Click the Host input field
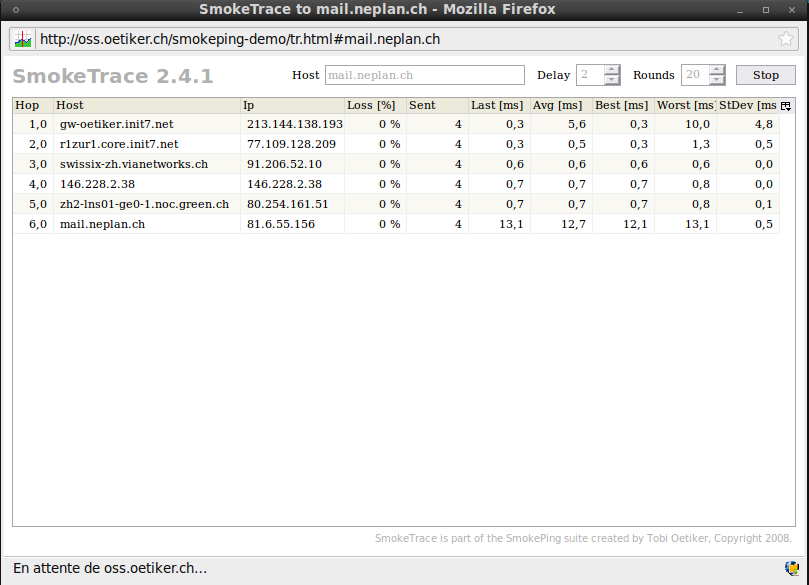 coord(423,75)
